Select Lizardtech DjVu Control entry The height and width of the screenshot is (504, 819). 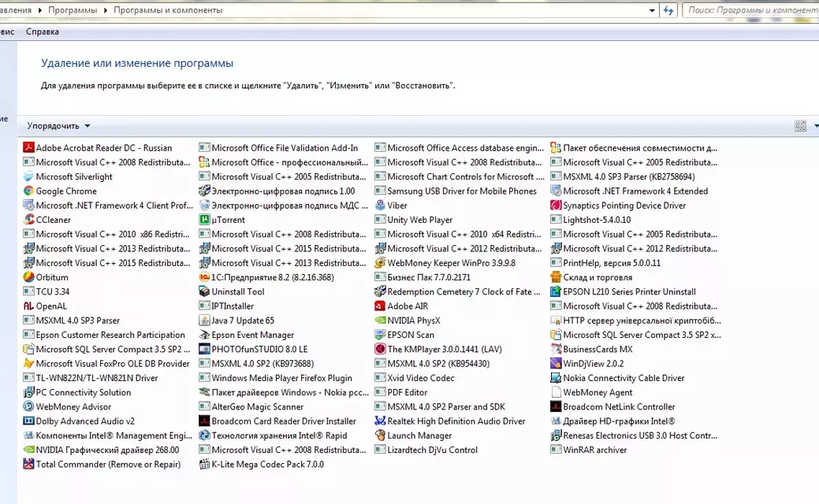(x=426, y=450)
